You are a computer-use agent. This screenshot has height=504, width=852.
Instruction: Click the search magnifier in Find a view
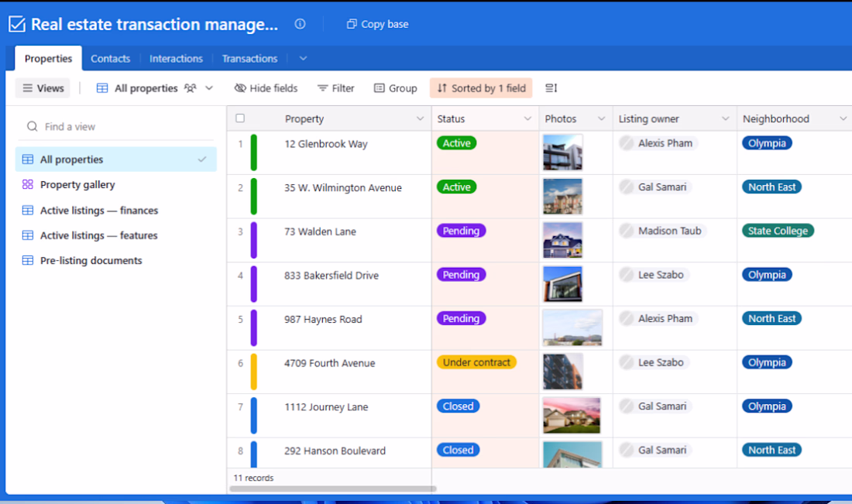point(33,126)
